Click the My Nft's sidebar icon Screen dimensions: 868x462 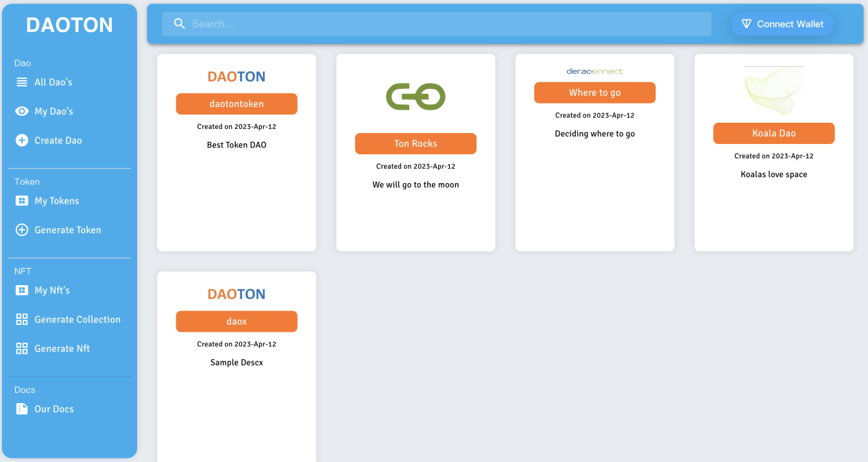click(22, 291)
